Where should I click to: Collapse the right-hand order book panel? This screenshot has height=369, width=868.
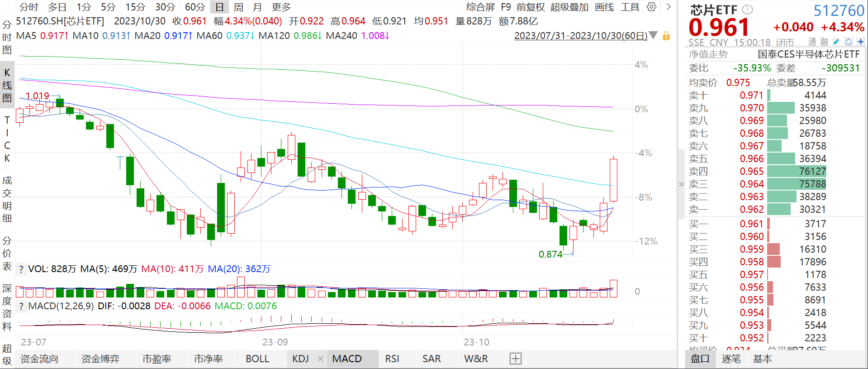(x=681, y=184)
